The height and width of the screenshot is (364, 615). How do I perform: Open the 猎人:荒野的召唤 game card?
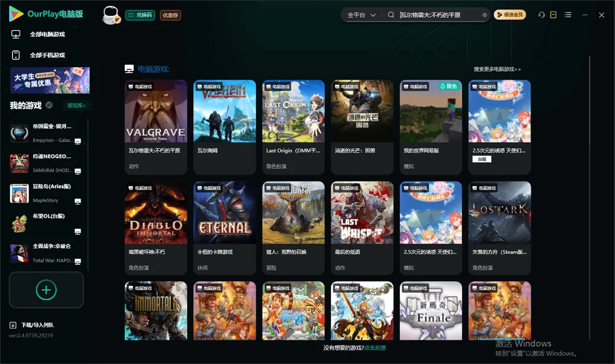(x=293, y=228)
